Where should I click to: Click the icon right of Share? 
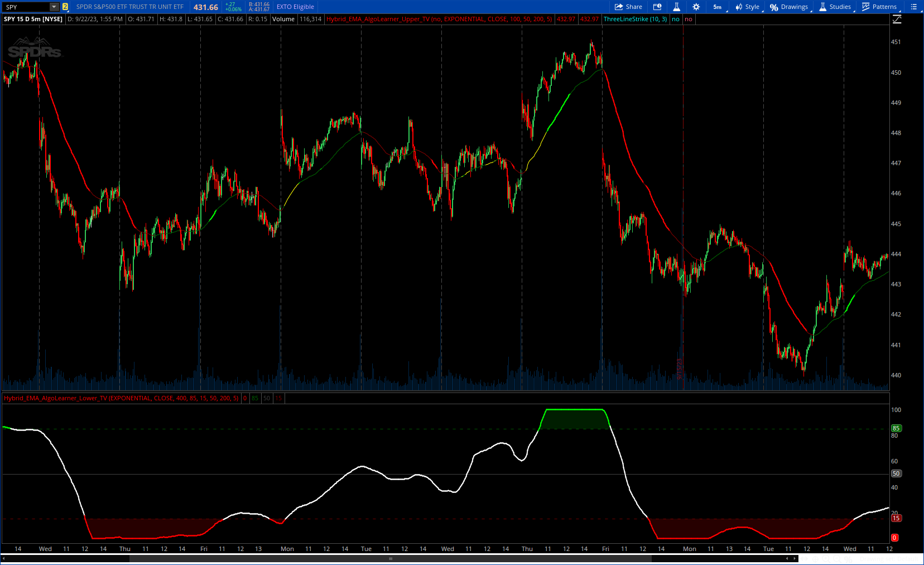(x=657, y=7)
